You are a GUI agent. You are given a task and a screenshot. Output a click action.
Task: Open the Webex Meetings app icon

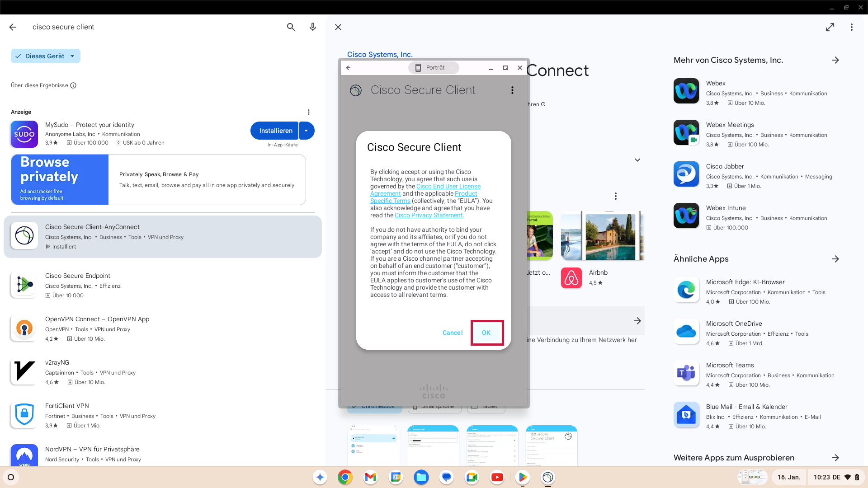point(686,132)
